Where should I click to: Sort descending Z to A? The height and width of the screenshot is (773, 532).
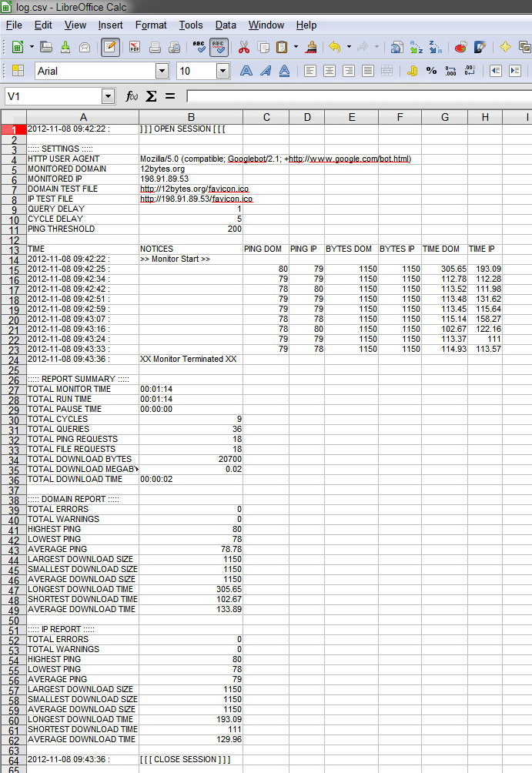tap(435, 47)
